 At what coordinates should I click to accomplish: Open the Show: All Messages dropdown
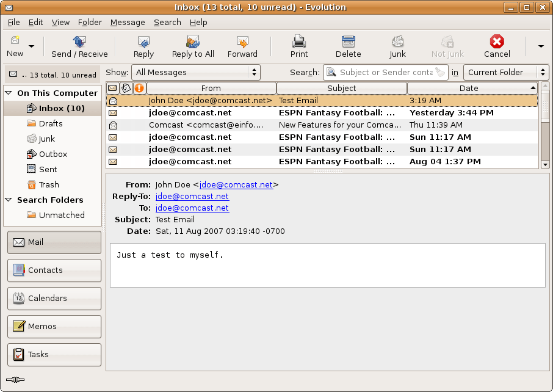point(195,71)
